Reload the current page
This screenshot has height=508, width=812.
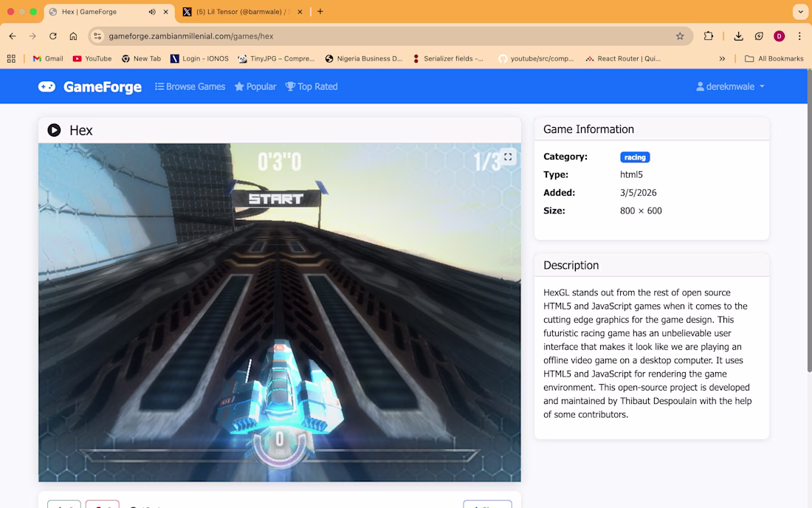pyautogui.click(x=53, y=36)
